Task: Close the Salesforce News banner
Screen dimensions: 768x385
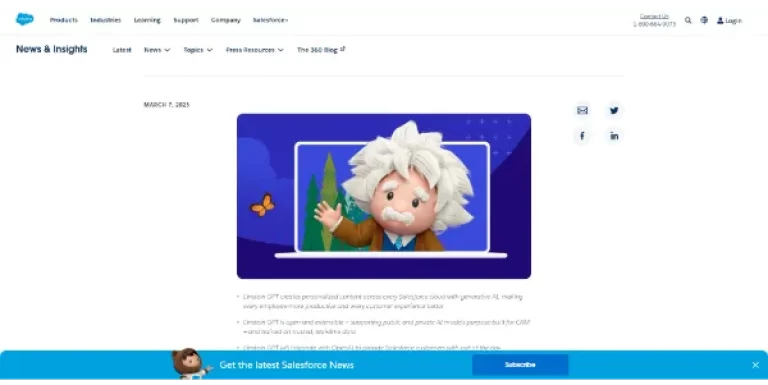Action: 755,365
